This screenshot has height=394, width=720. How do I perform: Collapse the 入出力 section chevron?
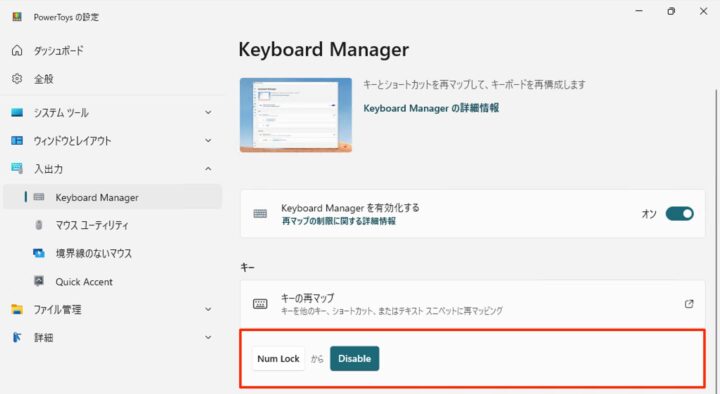[208, 169]
